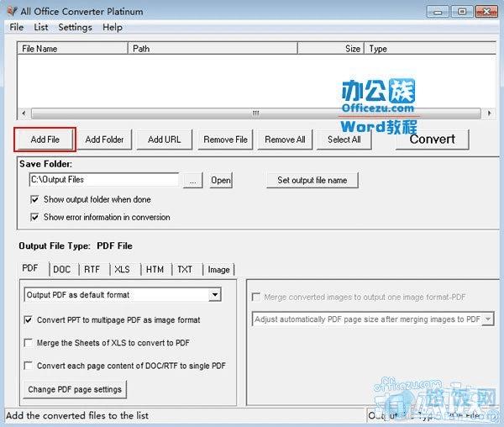Screen dimensions: 504x427
Task: Enable Merge the Sheets of XLS option
Action: point(29,342)
